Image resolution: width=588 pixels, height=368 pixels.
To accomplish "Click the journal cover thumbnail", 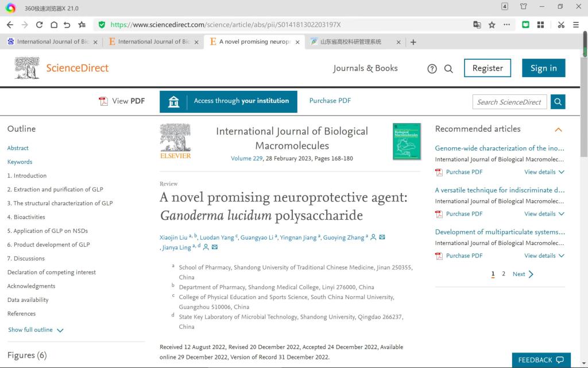I will tap(407, 141).
